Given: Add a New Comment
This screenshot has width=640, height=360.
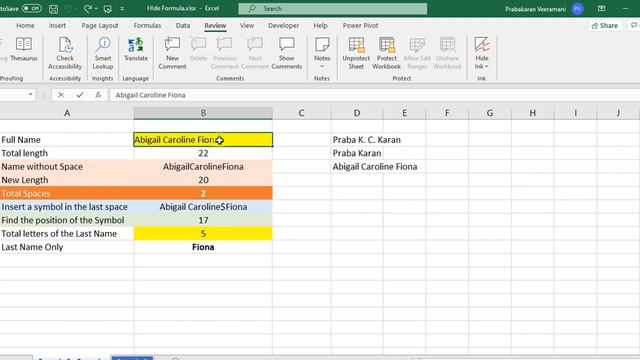Looking at the screenshot, I should tap(172, 53).
